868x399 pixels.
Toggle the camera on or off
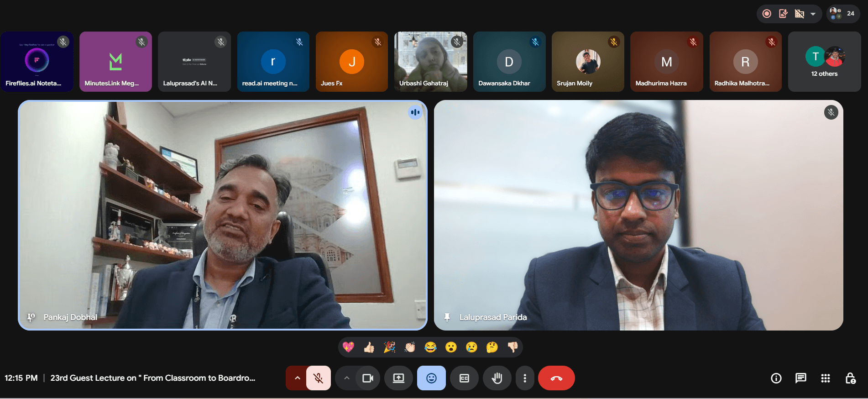[x=367, y=378]
